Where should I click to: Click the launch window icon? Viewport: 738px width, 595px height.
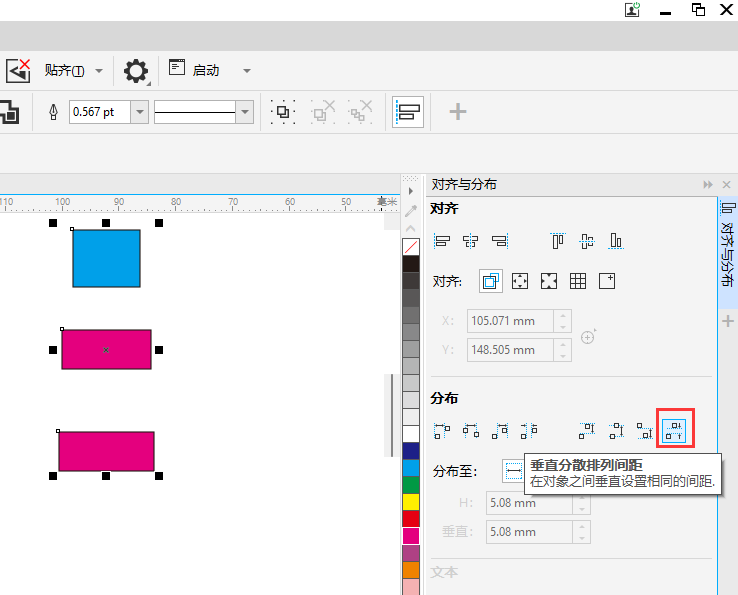177,67
